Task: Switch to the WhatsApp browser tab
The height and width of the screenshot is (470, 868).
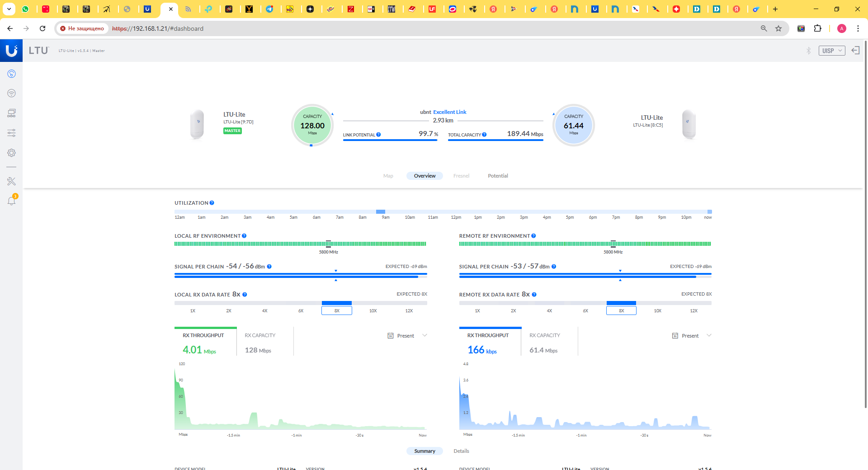Action: (25, 9)
